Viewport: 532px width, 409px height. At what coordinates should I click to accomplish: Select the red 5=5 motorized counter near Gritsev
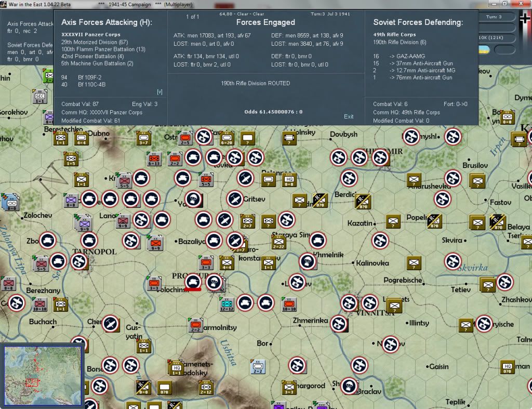206,179
